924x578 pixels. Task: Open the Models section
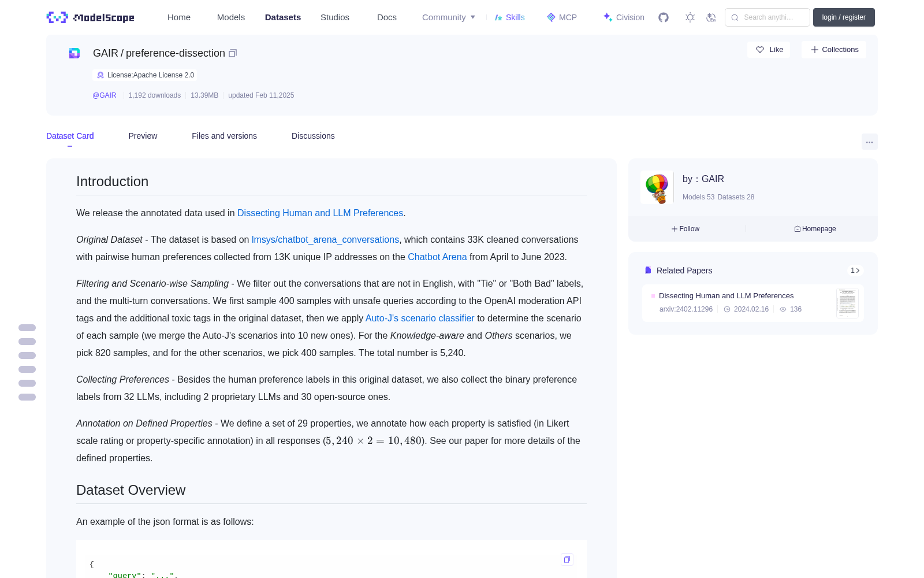pyautogui.click(x=231, y=17)
